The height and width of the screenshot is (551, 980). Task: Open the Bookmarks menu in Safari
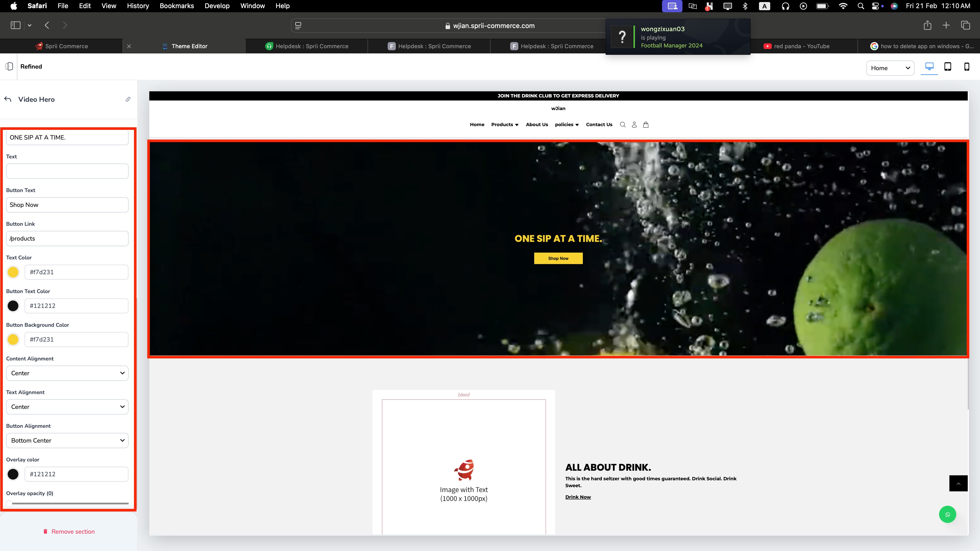(177, 6)
